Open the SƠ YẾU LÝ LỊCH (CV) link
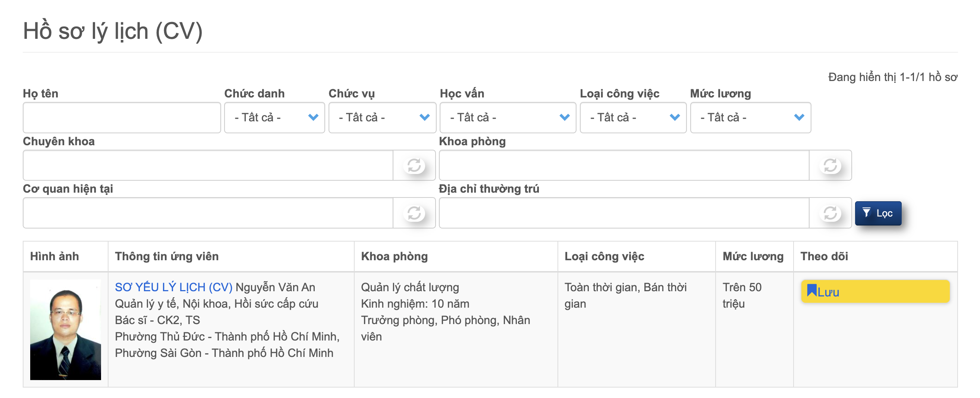 pyautogui.click(x=173, y=287)
